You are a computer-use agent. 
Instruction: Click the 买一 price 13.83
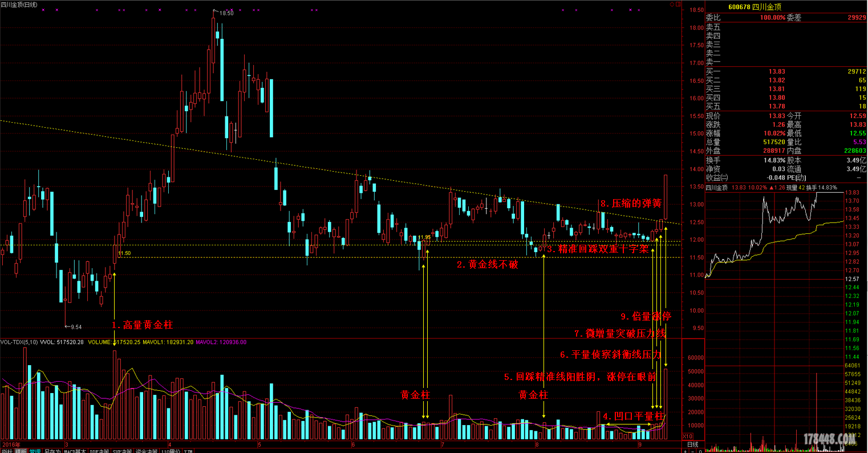click(777, 72)
